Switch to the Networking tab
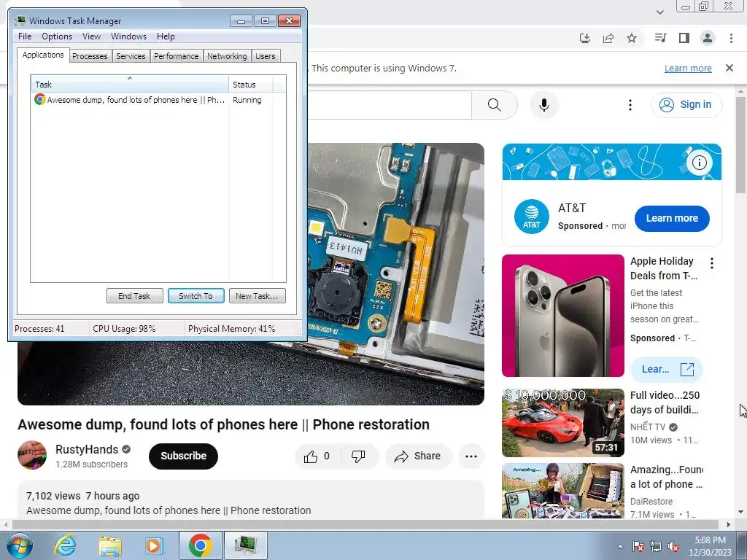This screenshot has height=560, width=747. tap(227, 56)
